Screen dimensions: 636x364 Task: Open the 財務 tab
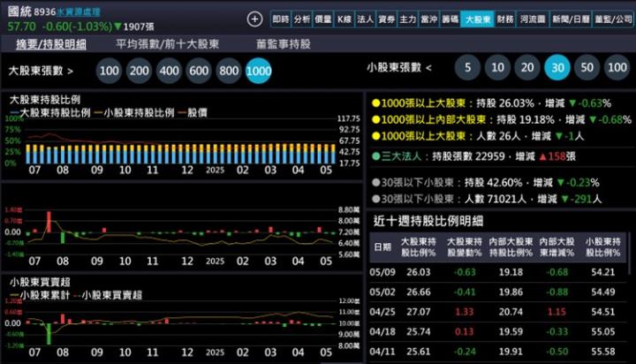[x=505, y=19]
